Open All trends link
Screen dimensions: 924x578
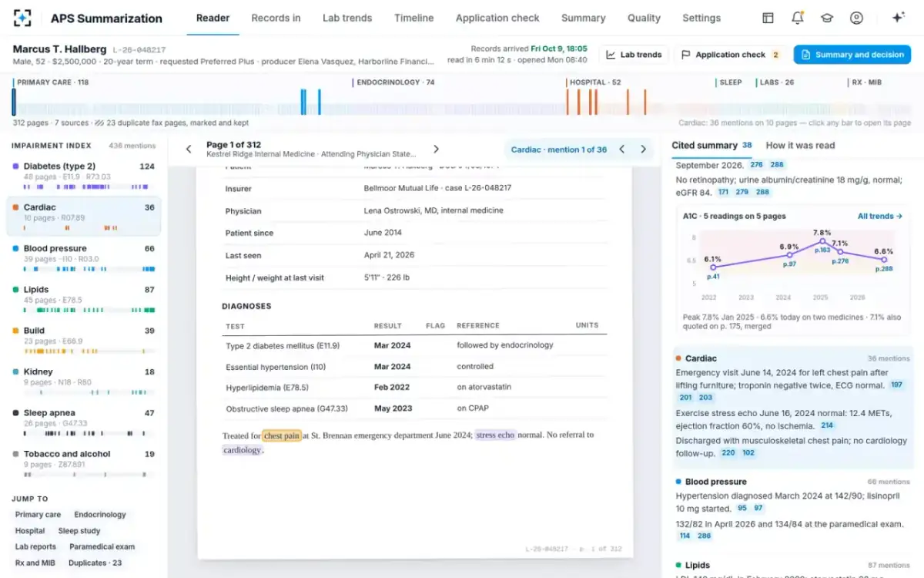click(880, 217)
